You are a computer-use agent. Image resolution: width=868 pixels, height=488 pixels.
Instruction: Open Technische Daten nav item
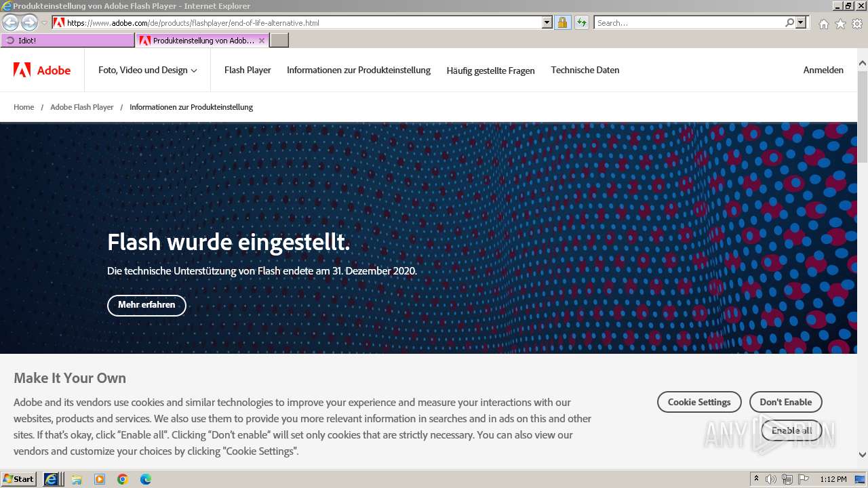coord(585,70)
